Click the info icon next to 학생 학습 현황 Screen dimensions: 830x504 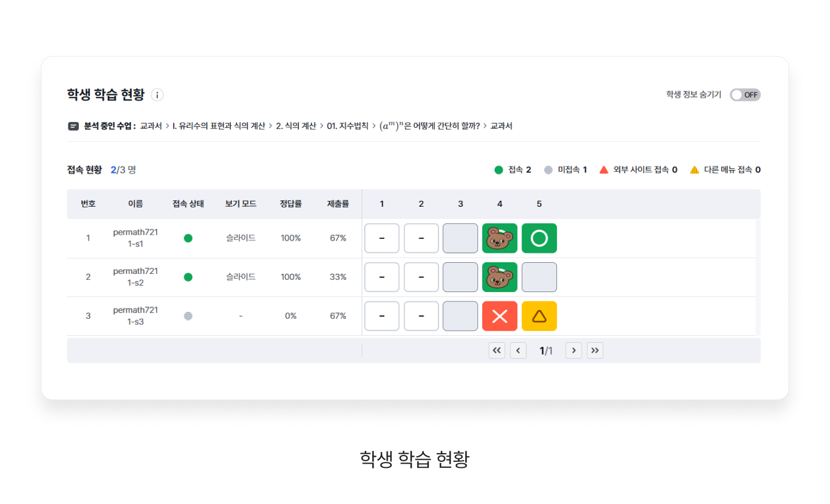pos(157,95)
